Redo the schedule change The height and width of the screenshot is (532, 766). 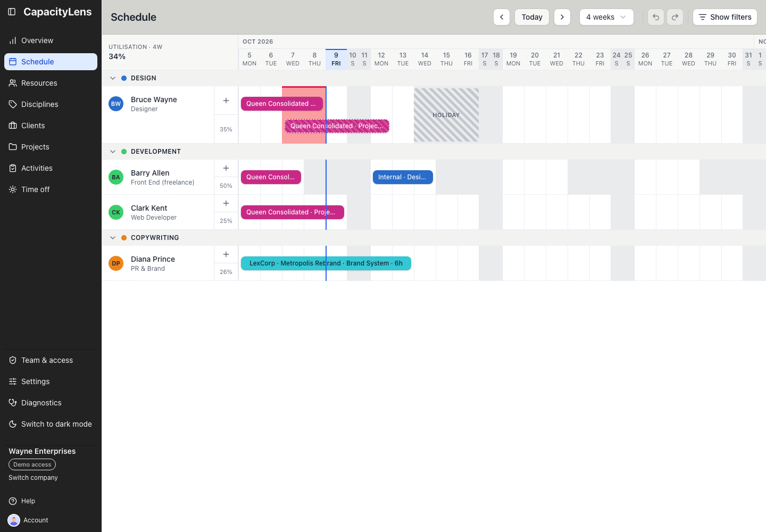(675, 17)
